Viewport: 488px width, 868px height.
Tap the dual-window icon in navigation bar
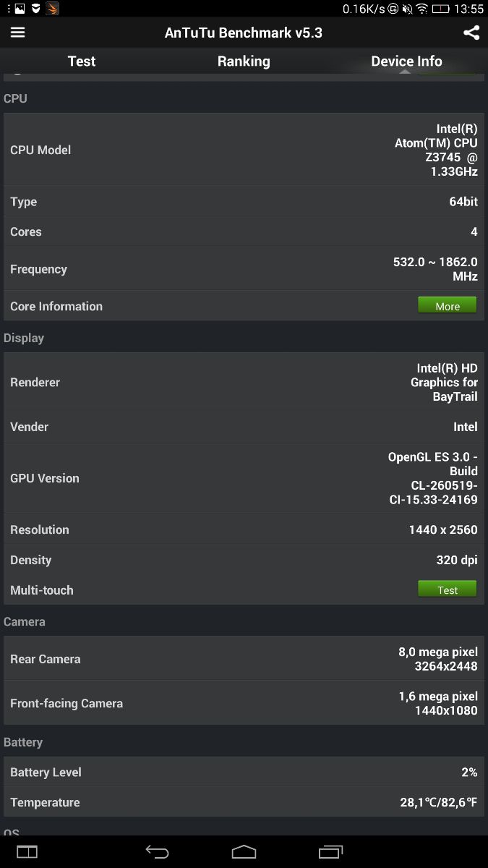click(x=27, y=851)
